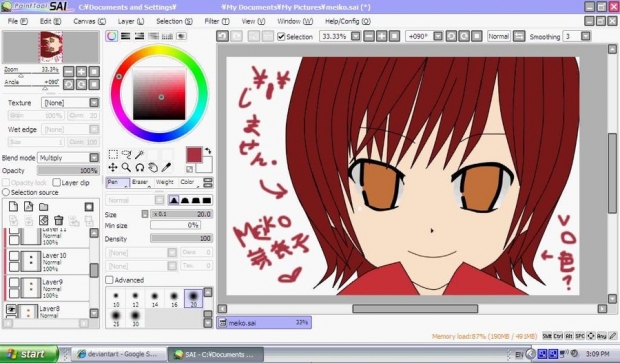Select the Hand pan tool
Image resolution: width=620 pixels, height=363 pixels.
(x=153, y=168)
